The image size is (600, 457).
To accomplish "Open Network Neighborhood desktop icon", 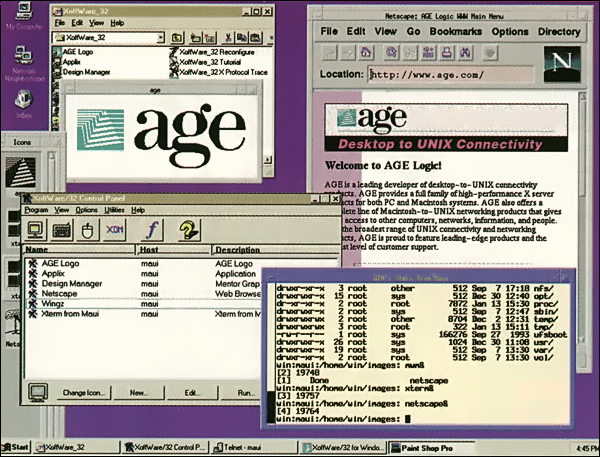I will [x=24, y=64].
